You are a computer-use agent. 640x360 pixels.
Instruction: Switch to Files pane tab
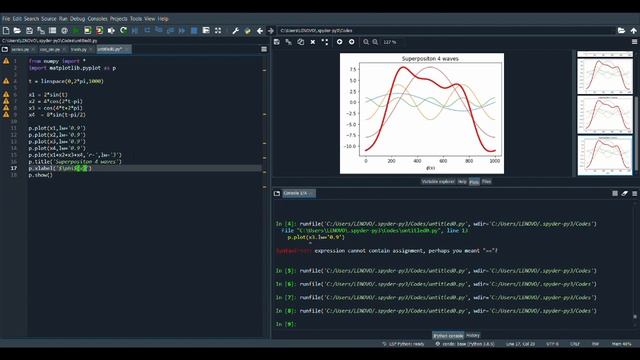tap(486, 182)
